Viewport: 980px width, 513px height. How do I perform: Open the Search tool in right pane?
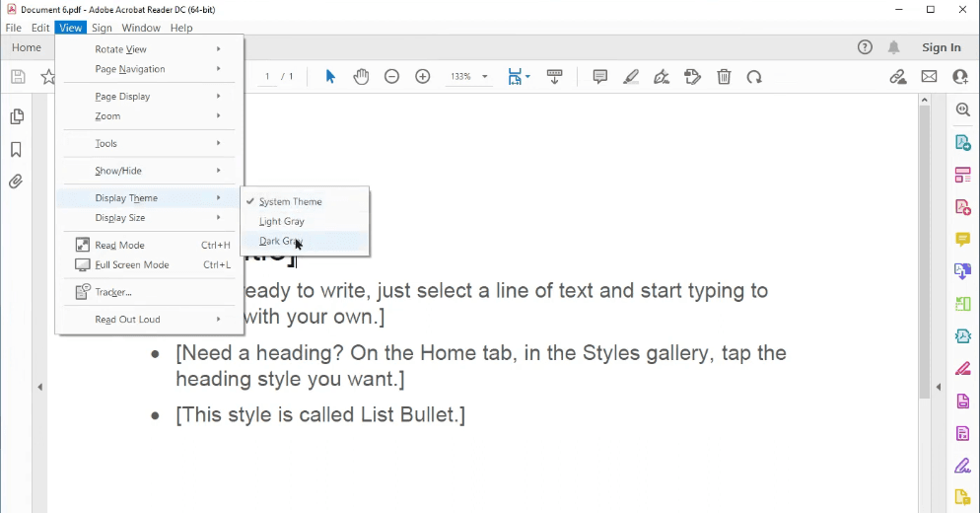point(963,110)
